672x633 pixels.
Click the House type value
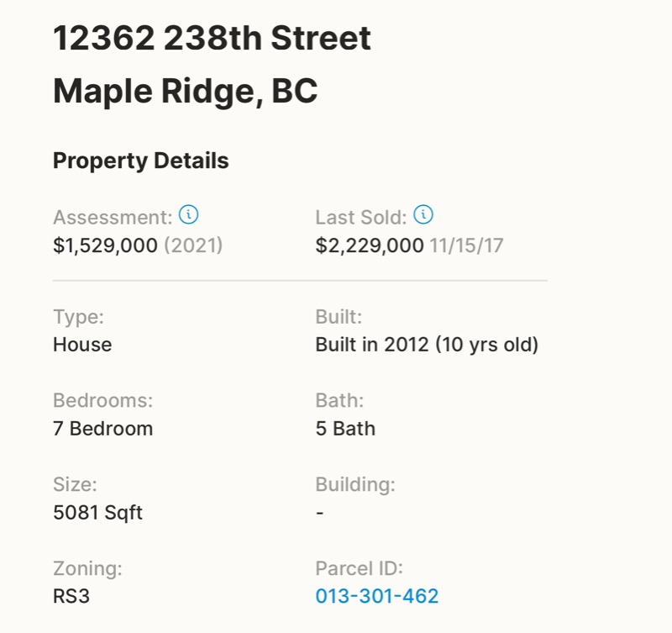click(x=82, y=344)
